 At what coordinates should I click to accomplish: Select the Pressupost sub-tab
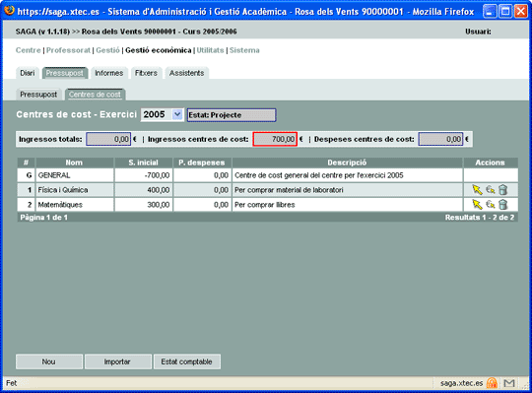(x=38, y=95)
